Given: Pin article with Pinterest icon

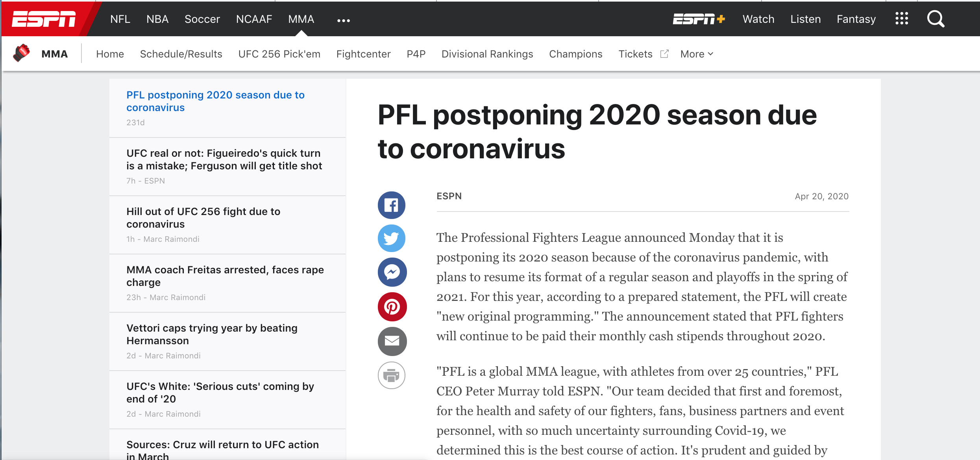Looking at the screenshot, I should click(x=392, y=307).
